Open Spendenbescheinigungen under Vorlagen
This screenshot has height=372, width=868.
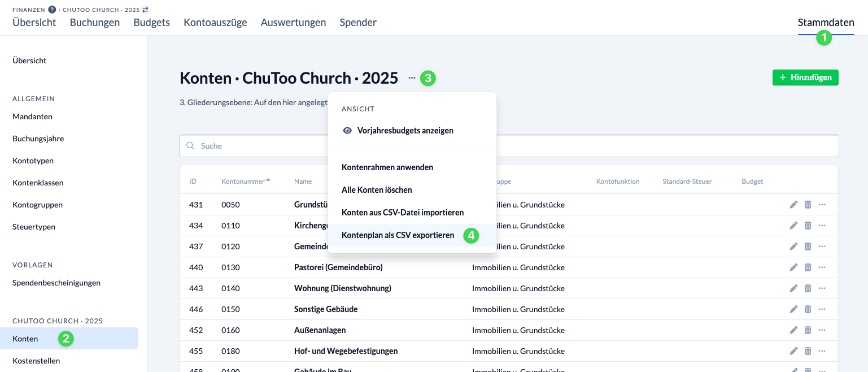(x=56, y=283)
